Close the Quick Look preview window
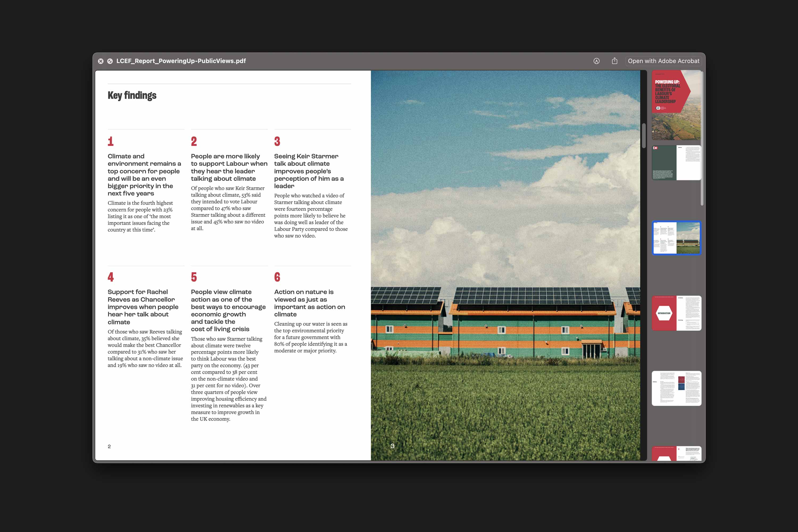 (x=101, y=61)
